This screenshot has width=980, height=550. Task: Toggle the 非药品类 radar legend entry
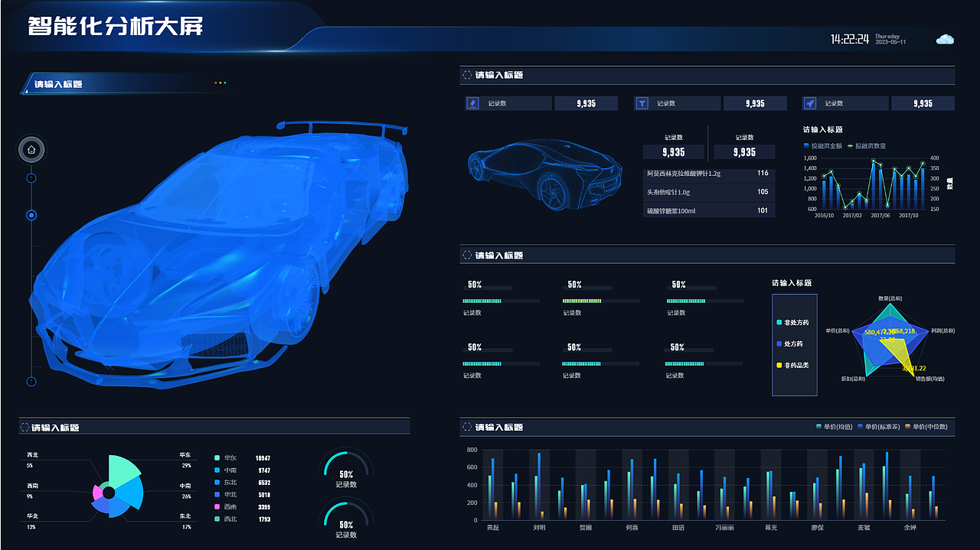pyautogui.click(x=792, y=365)
